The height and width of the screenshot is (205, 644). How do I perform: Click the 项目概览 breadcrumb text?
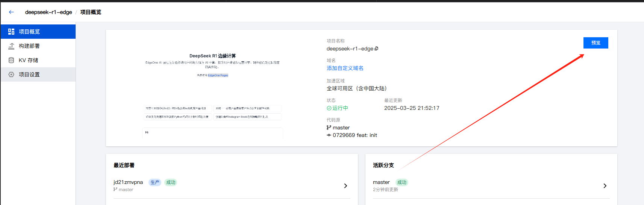click(x=91, y=12)
